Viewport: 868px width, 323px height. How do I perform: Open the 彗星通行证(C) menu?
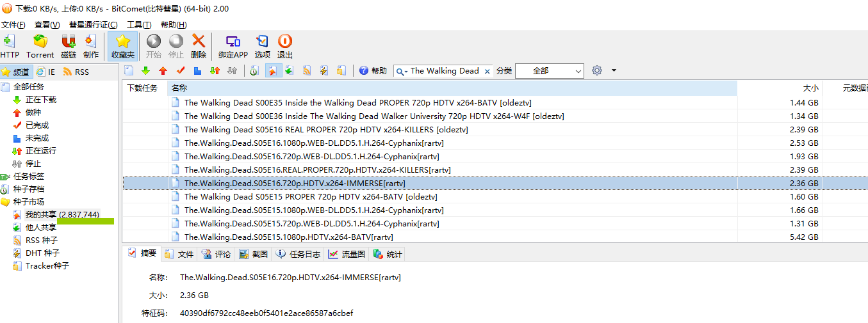point(93,25)
